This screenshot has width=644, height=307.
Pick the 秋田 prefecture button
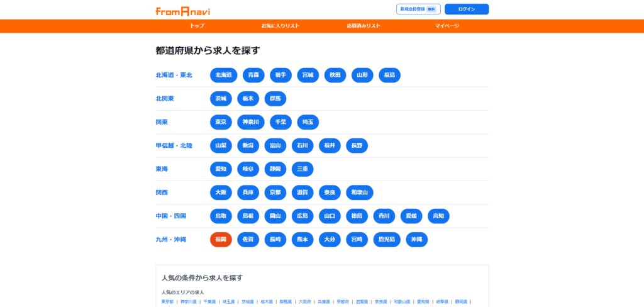point(335,75)
